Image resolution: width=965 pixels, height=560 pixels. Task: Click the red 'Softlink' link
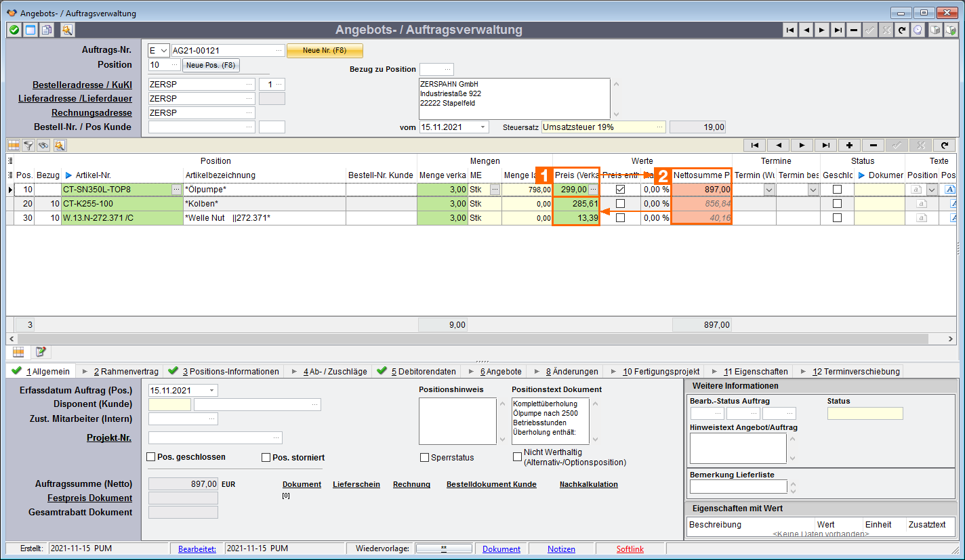pos(630,549)
